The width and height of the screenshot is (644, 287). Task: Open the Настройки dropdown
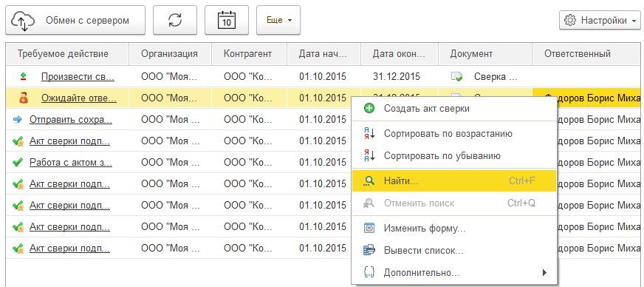[x=600, y=20]
